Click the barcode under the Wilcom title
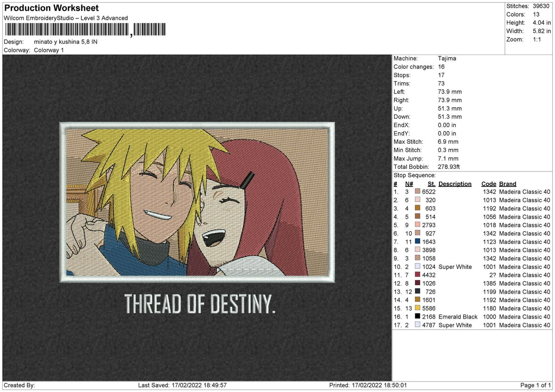 [x=85, y=30]
